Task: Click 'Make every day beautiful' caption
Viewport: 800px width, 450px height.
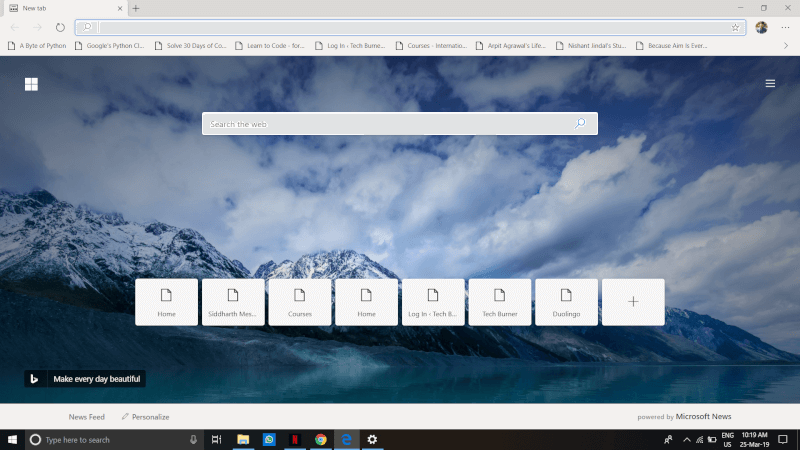Action: click(x=96, y=379)
